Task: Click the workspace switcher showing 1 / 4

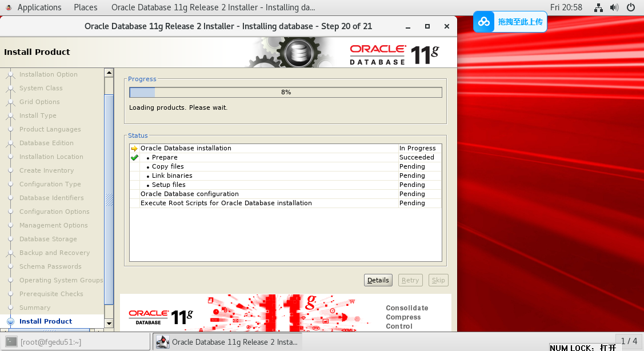Action: click(629, 341)
